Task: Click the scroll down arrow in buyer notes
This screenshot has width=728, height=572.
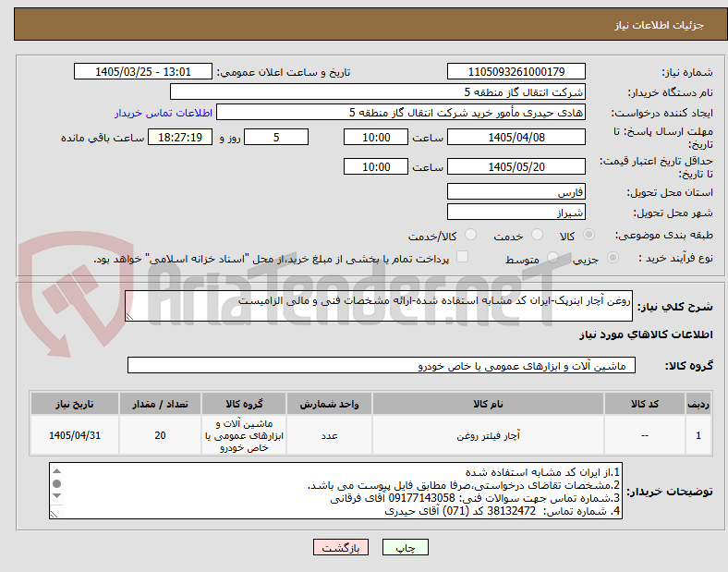Action: tap(56, 496)
